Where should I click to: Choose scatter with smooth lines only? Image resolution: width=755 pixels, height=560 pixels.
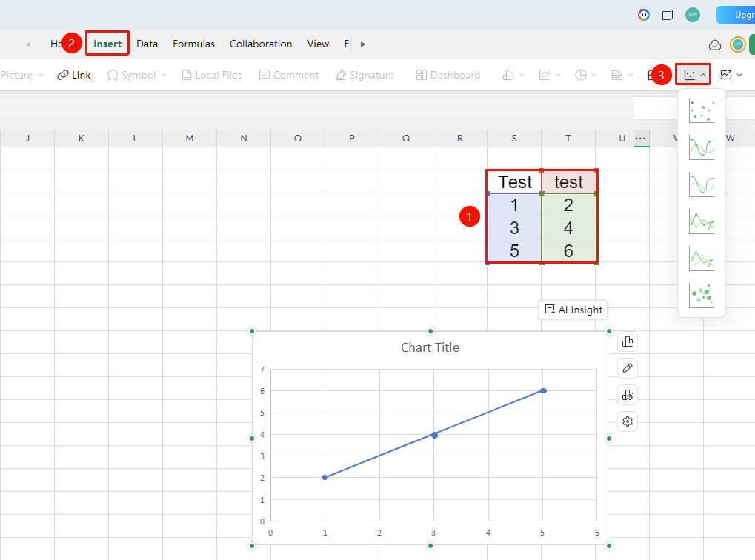coord(702,184)
